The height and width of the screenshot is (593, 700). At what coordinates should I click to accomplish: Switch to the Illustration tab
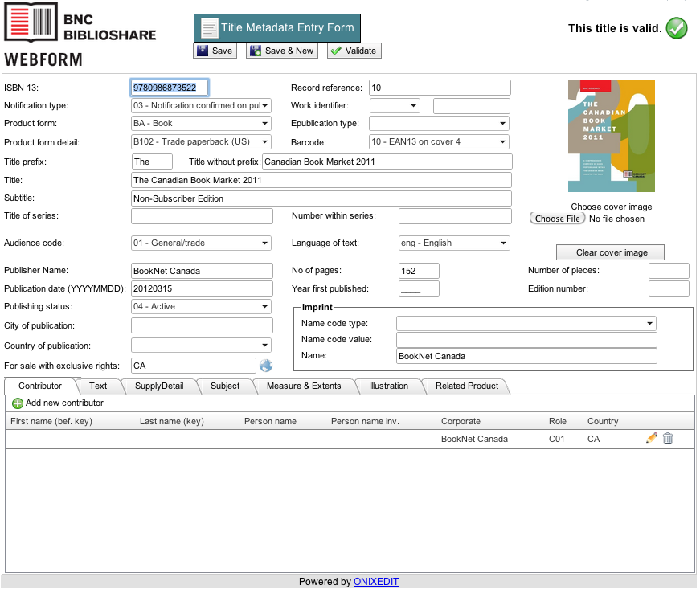pos(389,386)
